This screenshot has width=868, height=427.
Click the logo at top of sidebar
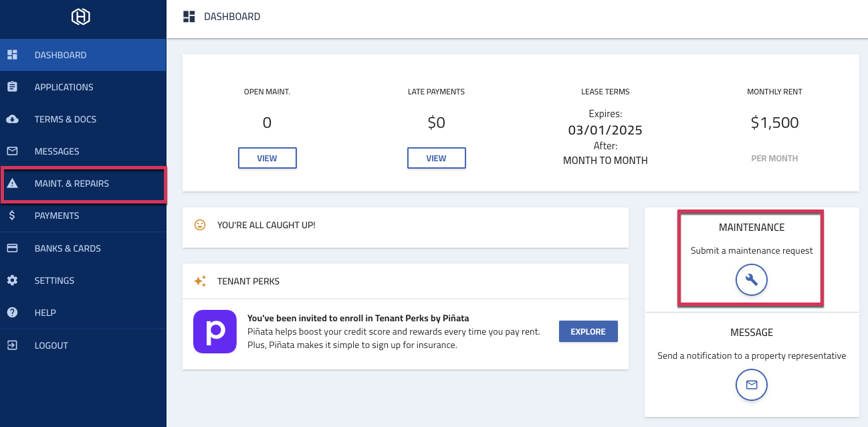click(81, 17)
